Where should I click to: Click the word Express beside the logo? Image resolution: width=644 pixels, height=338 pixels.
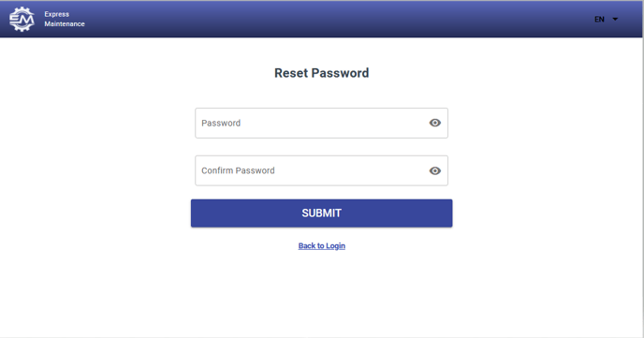(57, 14)
